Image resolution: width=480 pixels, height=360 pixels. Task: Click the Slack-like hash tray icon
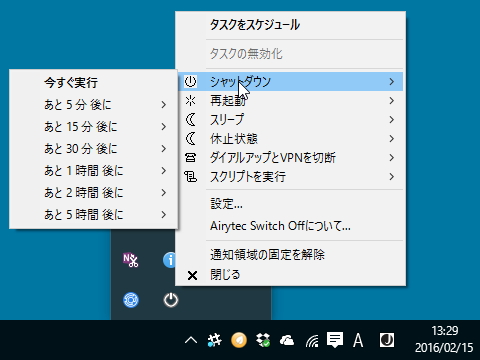214,340
